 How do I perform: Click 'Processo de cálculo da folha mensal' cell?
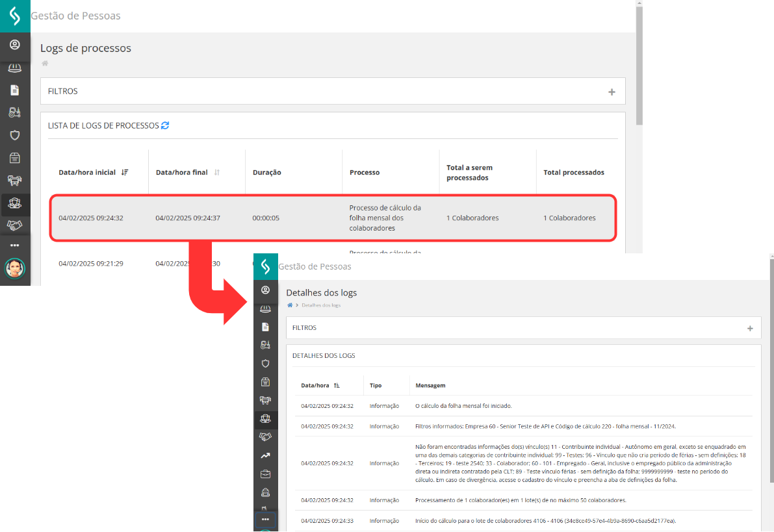[385, 218]
